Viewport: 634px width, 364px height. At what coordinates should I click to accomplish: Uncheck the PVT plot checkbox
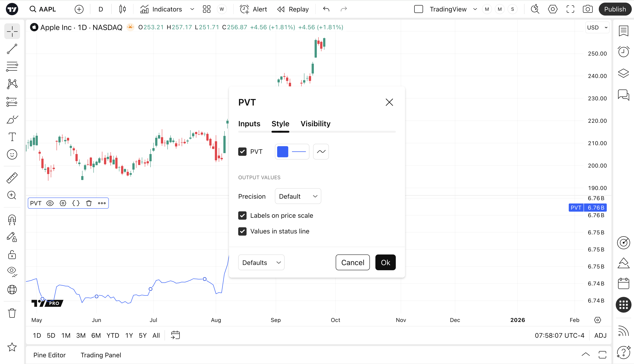pos(242,151)
